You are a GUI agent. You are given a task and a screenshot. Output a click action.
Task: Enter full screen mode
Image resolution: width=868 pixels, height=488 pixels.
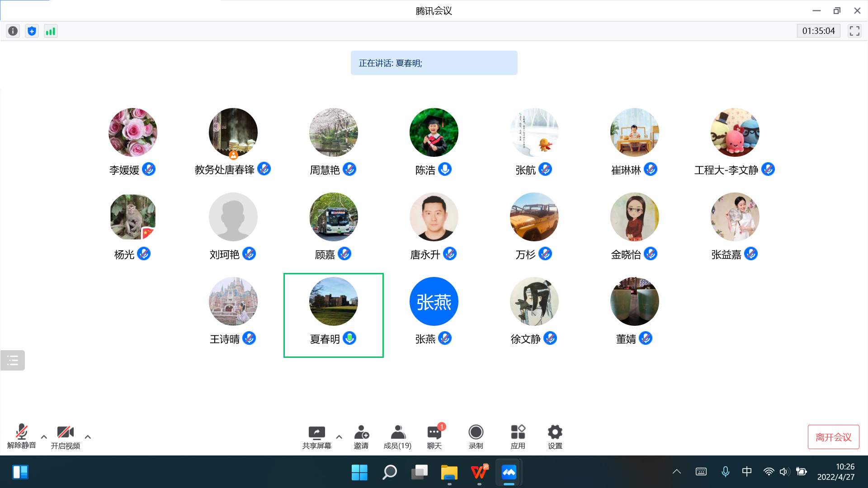[854, 31]
